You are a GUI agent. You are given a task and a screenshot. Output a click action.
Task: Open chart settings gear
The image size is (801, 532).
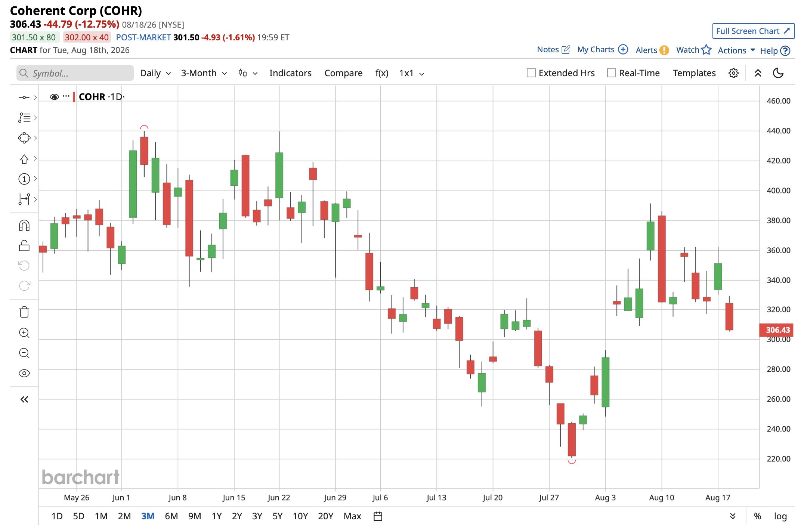[733, 73]
